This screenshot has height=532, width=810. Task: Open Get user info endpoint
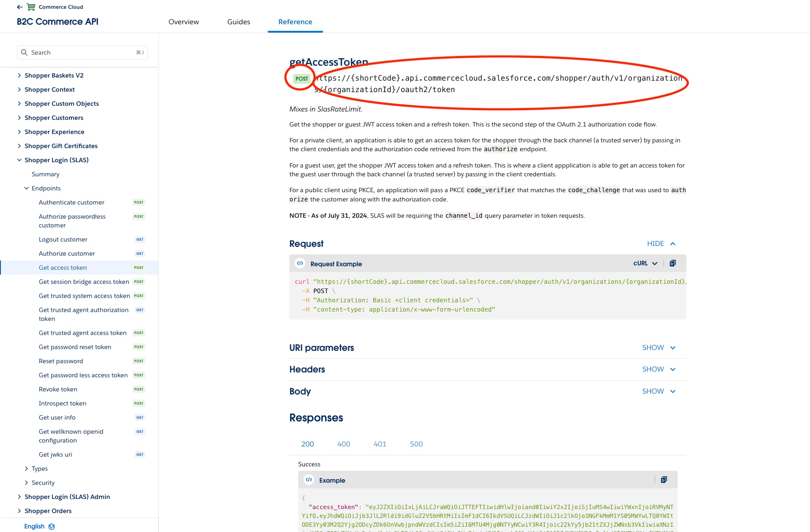[x=57, y=417]
